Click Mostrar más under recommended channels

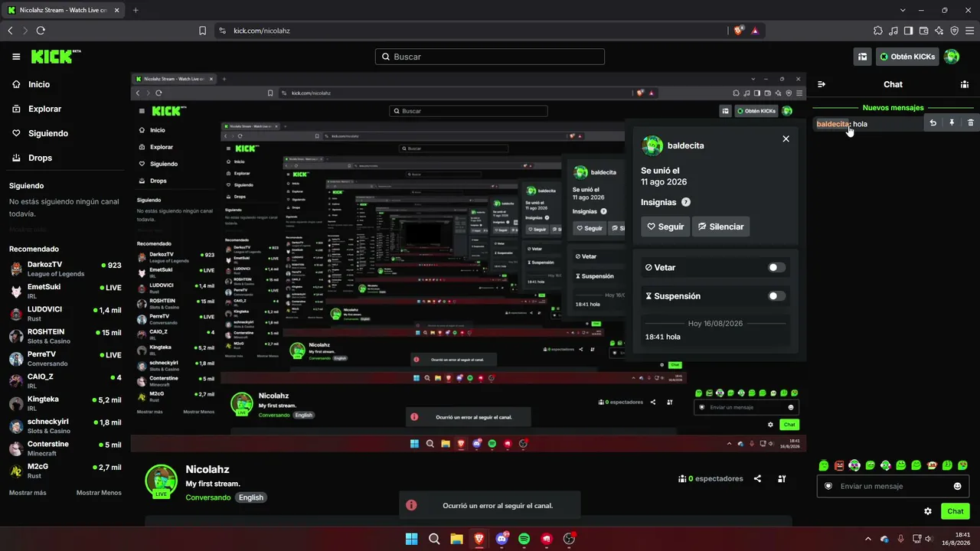pyautogui.click(x=28, y=492)
